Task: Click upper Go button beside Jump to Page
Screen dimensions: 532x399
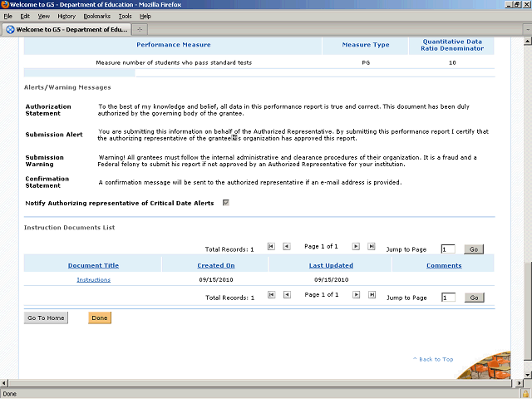Action: tap(474, 249)
